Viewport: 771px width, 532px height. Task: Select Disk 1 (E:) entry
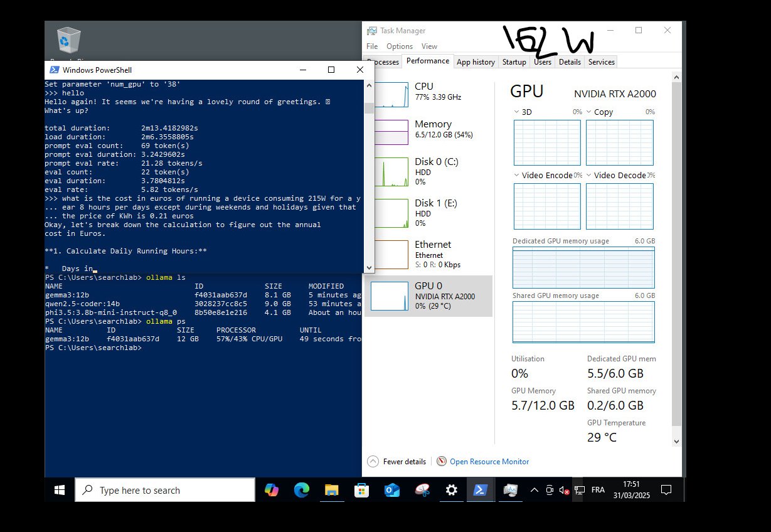428,213
